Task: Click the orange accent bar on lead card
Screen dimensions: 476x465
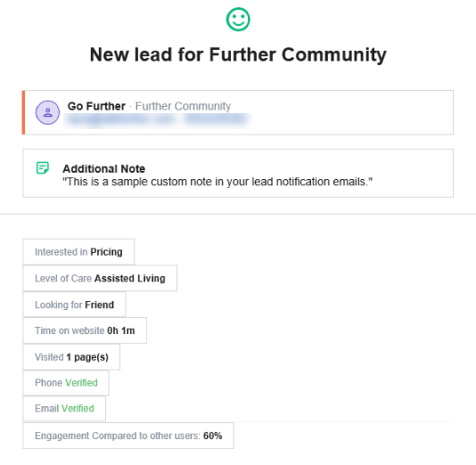Action: pos(23,112)
